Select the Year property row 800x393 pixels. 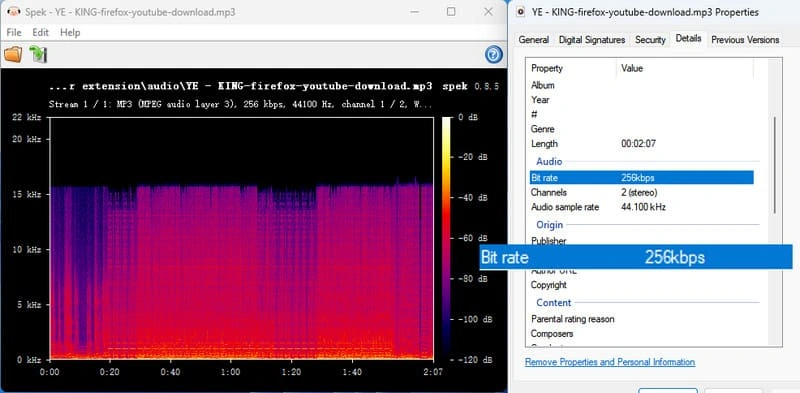click(641, 100)
